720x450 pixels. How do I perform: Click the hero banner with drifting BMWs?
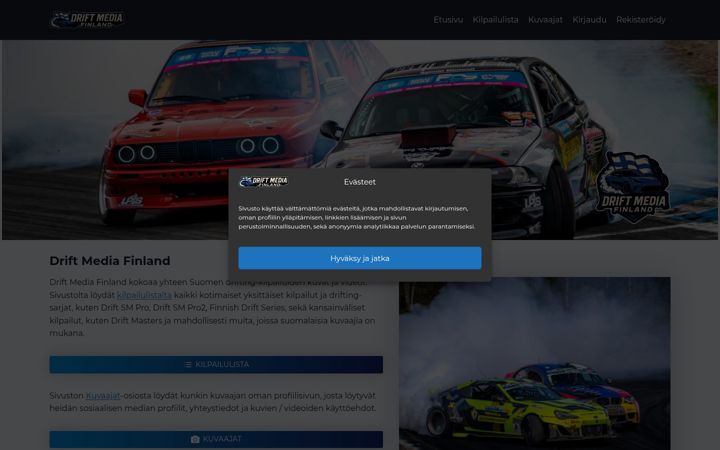click(360, 140)
